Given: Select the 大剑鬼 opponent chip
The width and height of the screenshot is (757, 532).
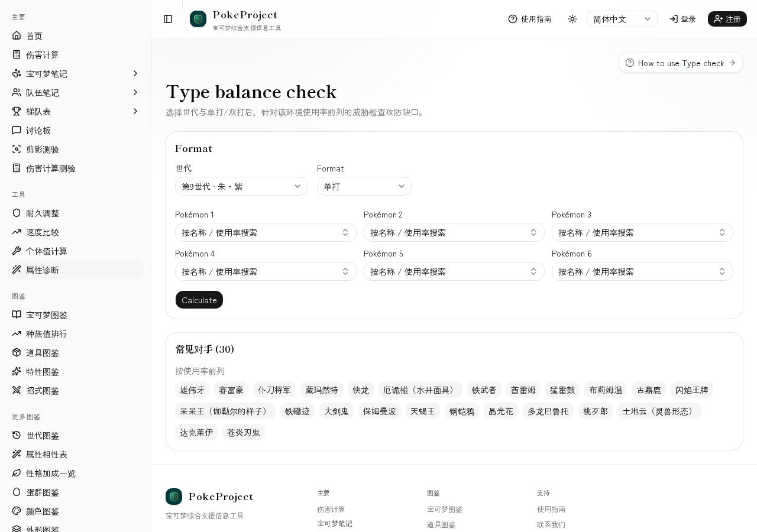Looking at the screenshot, I should coord(337,411).
